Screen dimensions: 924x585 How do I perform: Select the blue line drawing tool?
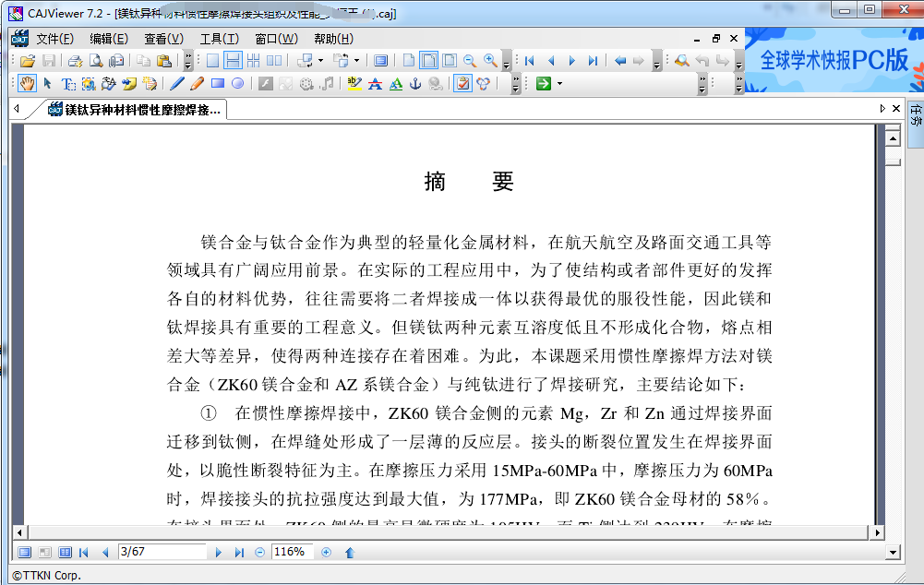[x=176, y=84]
